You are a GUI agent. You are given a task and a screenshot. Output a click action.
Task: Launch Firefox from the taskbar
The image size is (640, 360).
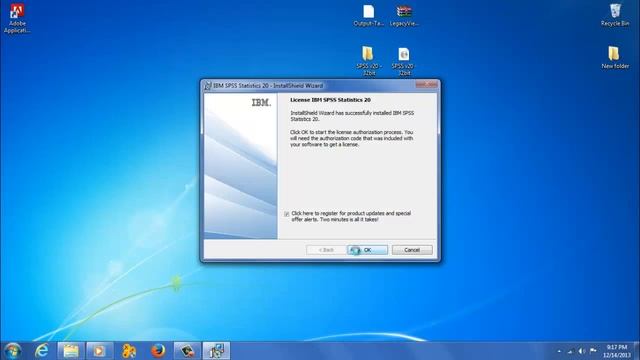pos(158,351)
